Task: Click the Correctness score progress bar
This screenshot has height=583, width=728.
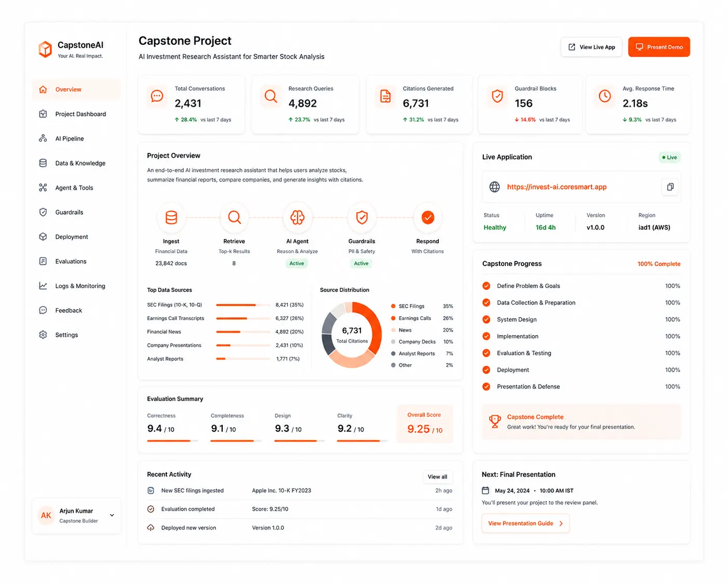Action: pos(172,441)
